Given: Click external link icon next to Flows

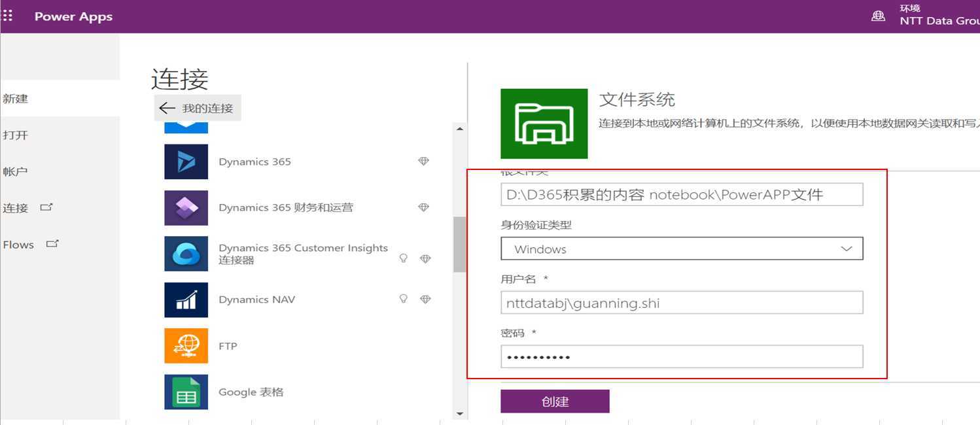Looking at the screenshot, I should [52, 244].
